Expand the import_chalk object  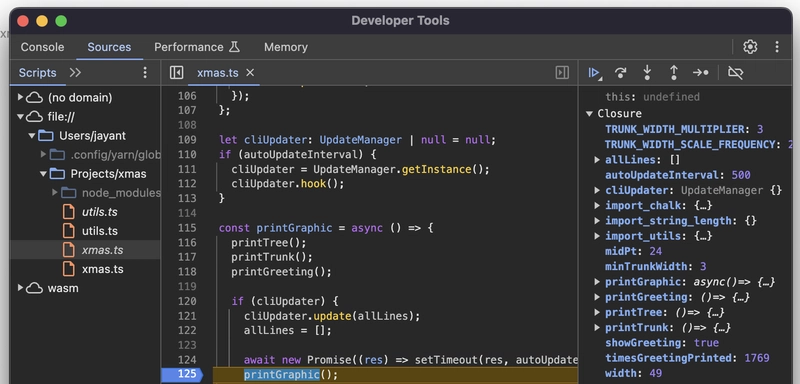coord(597,206)
